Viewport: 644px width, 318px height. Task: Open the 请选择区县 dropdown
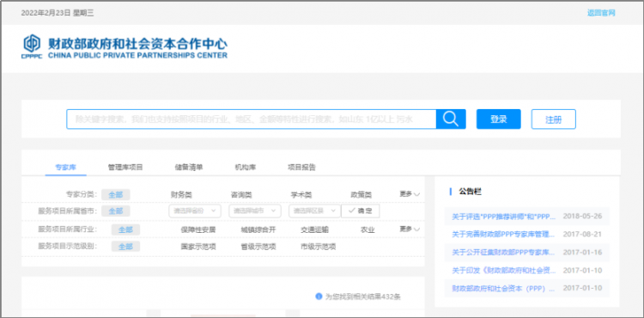pyautogui.click(x=314, y=211)
